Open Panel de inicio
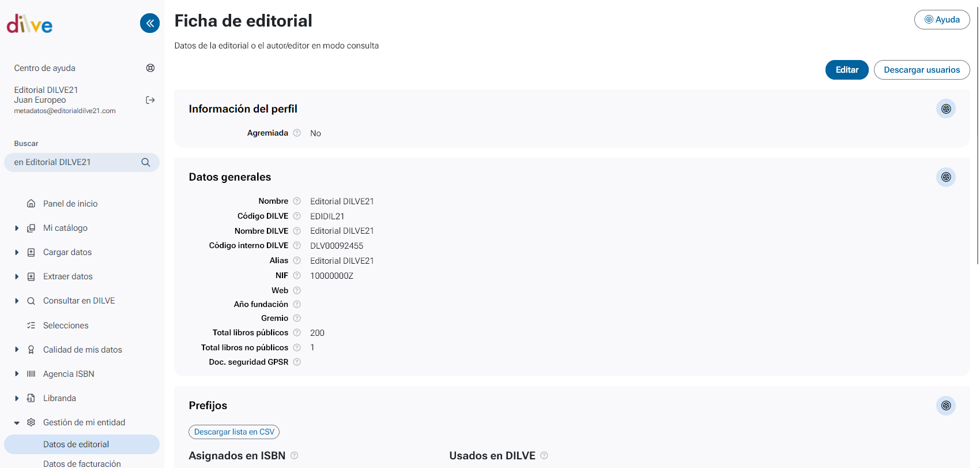The image size is (980, 468). click(70, 204)
